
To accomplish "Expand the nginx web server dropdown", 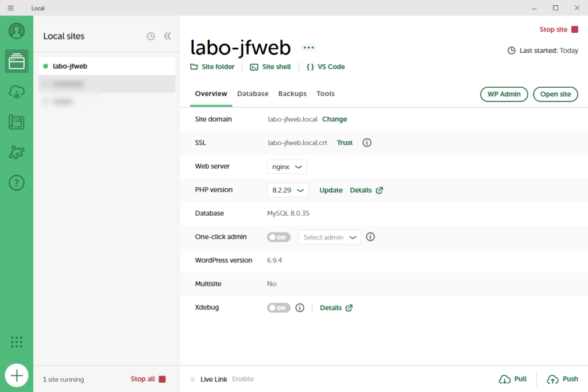I will 287,167.
